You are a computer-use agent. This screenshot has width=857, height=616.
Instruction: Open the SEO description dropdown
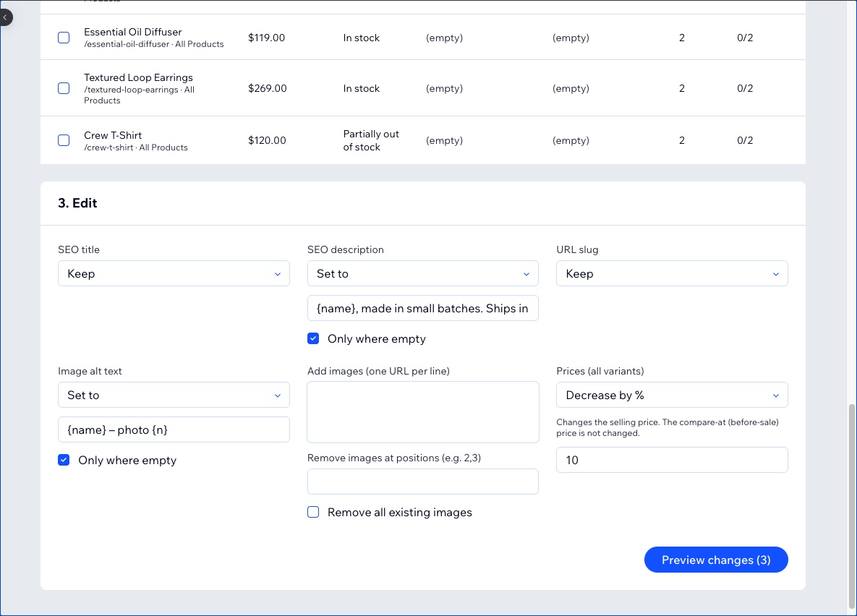(422, 273)
